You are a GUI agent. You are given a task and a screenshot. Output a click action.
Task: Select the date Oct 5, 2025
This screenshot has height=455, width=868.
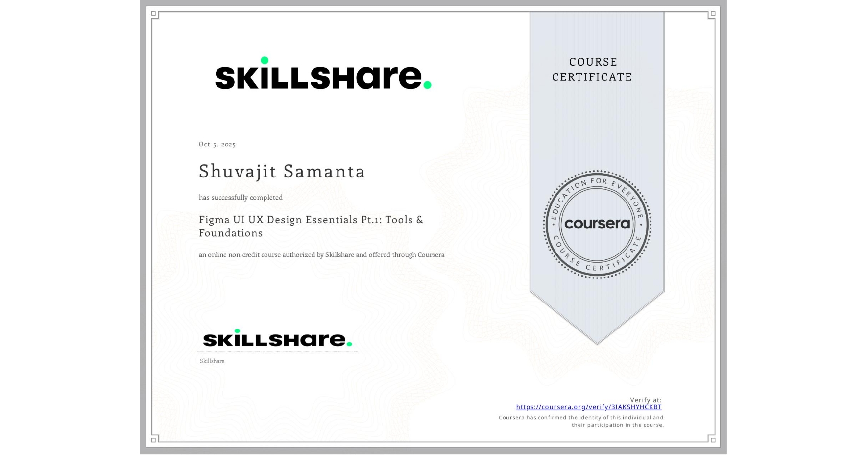[x=217, y=144]
